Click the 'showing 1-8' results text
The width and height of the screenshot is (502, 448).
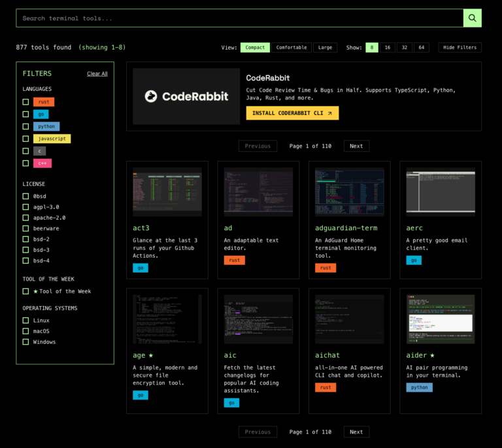[102, 47]
